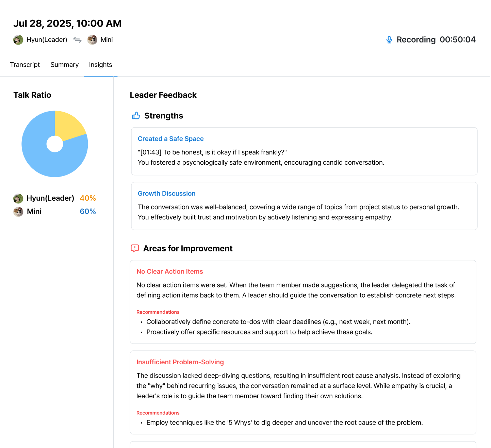Click Hyun's avatar in Talk Ratio legend
This screenshot has width=491, height=448.
point(18,198)
